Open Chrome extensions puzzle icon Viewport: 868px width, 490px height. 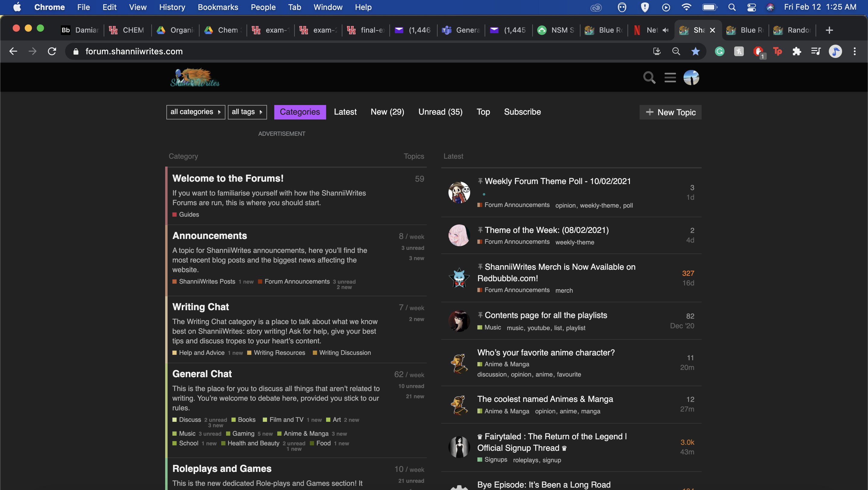point(797,51)
